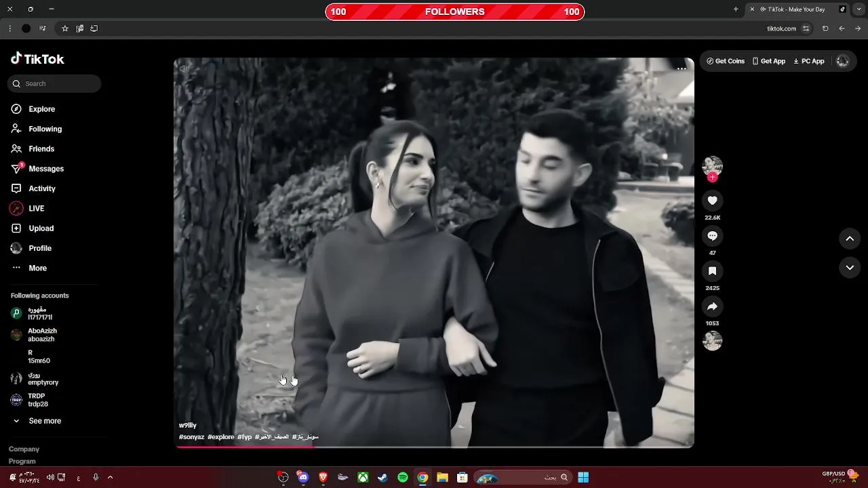Open browser three-dots menu
Screen dimensions: 868x488
(x=9, y=28)
